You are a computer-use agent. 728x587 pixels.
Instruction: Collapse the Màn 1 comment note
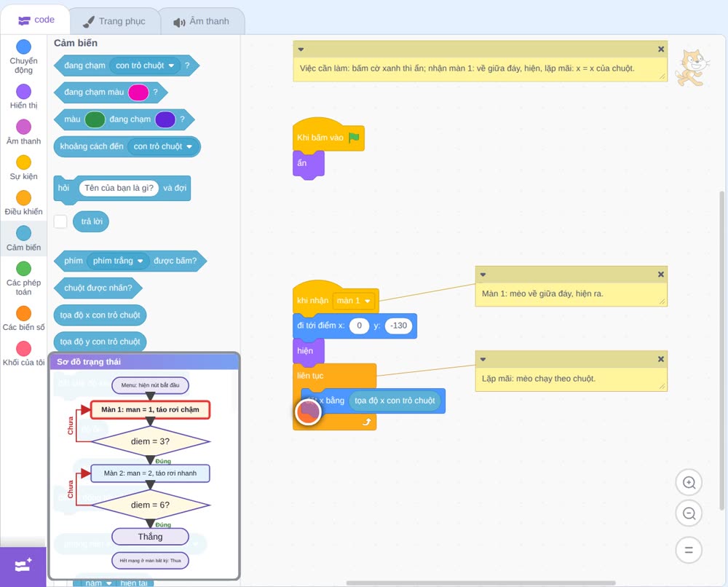pos(483,275)
